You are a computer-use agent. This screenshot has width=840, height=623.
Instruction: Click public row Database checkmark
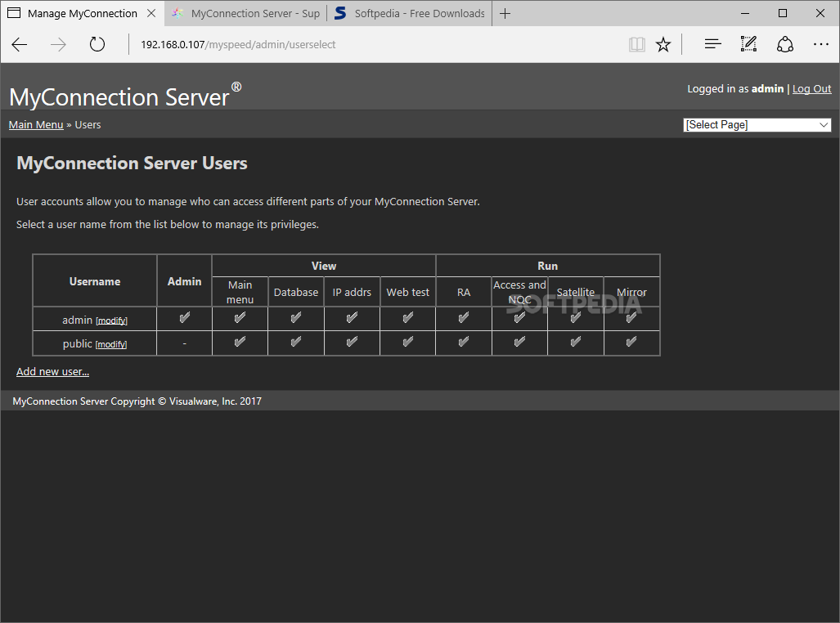coord(296,342)
